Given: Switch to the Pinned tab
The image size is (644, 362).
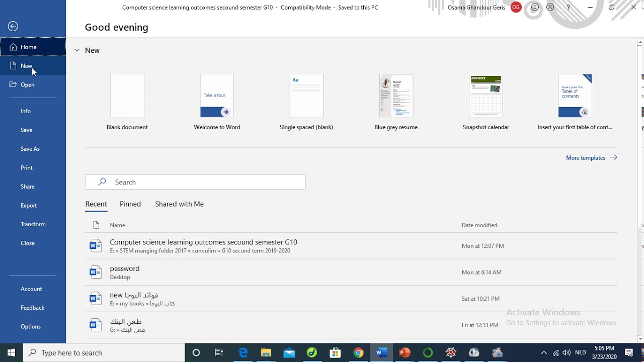Looking at the screenshot, I should click(130, 204).
